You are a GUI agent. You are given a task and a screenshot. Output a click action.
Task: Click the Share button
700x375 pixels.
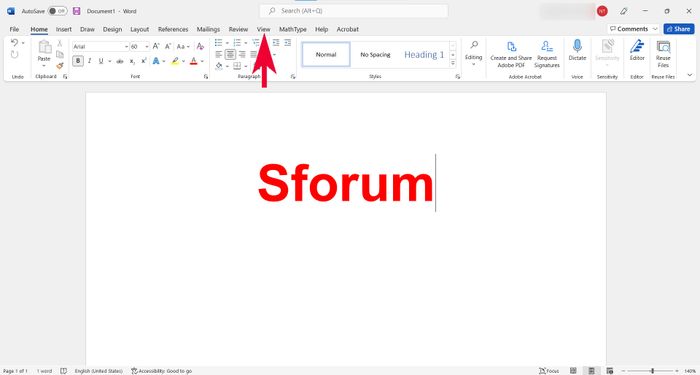coord(679,29)
